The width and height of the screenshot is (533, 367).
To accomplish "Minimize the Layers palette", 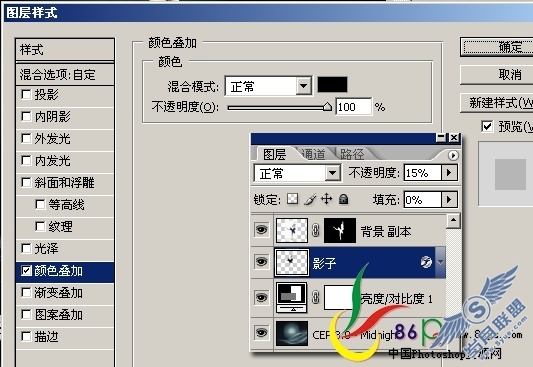I will click(441, 138).
